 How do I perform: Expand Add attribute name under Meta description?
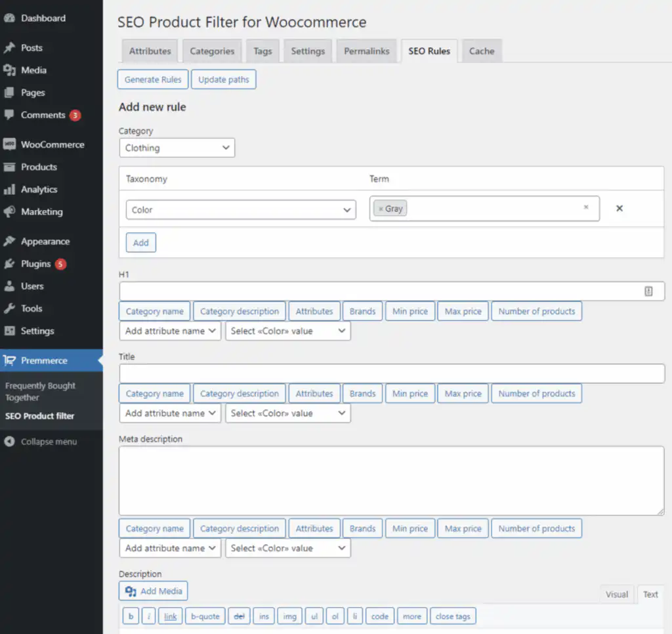[x=170, y=548]
